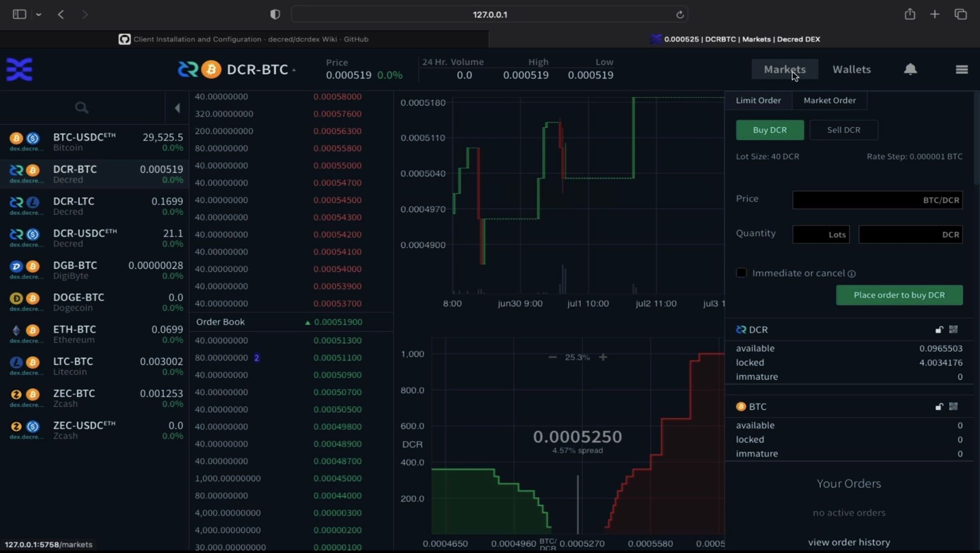Click the DCR wallet lock icon
This screenshot has height=553, width=980.
[939, 330]
